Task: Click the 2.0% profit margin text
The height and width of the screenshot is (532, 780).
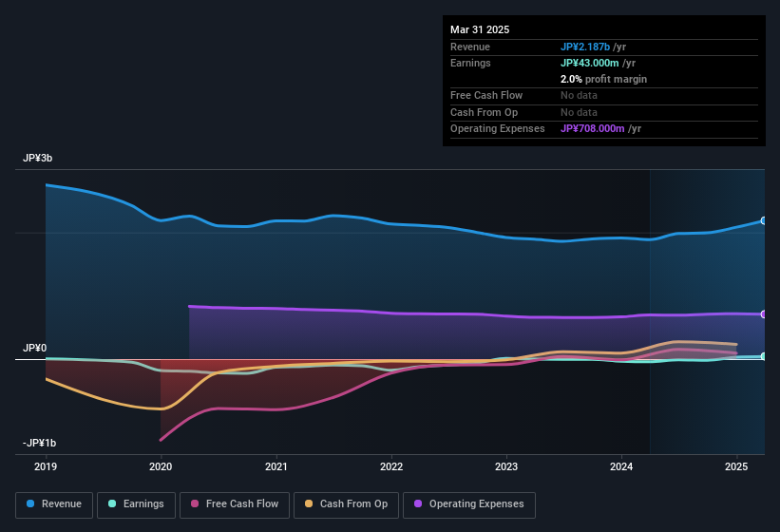Action: coord(603,79)
